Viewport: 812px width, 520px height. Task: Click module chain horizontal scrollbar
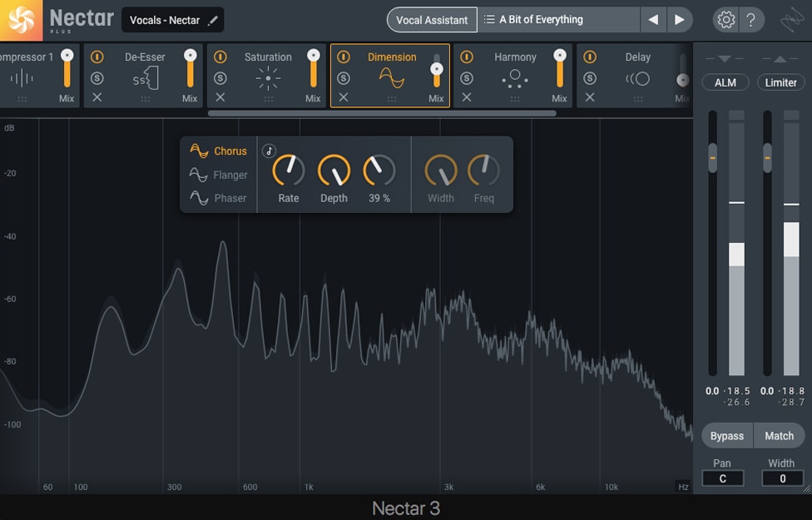click(382, 113)
